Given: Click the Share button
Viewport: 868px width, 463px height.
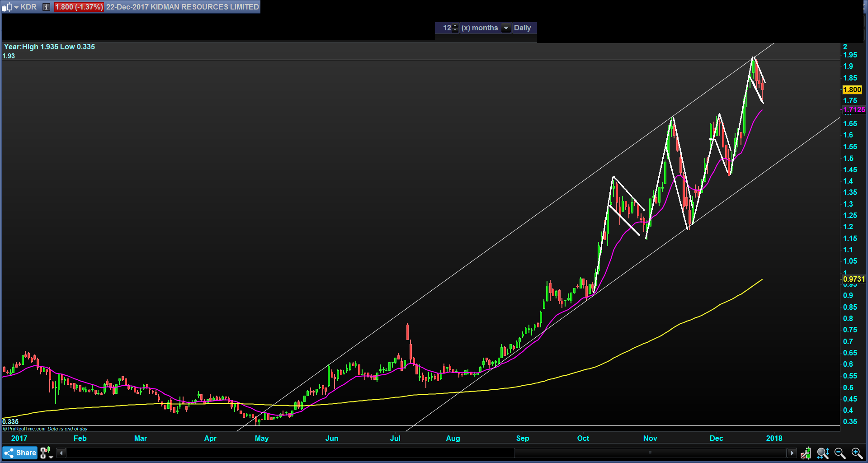Looking at the screenshot, I should click(20, 453).
